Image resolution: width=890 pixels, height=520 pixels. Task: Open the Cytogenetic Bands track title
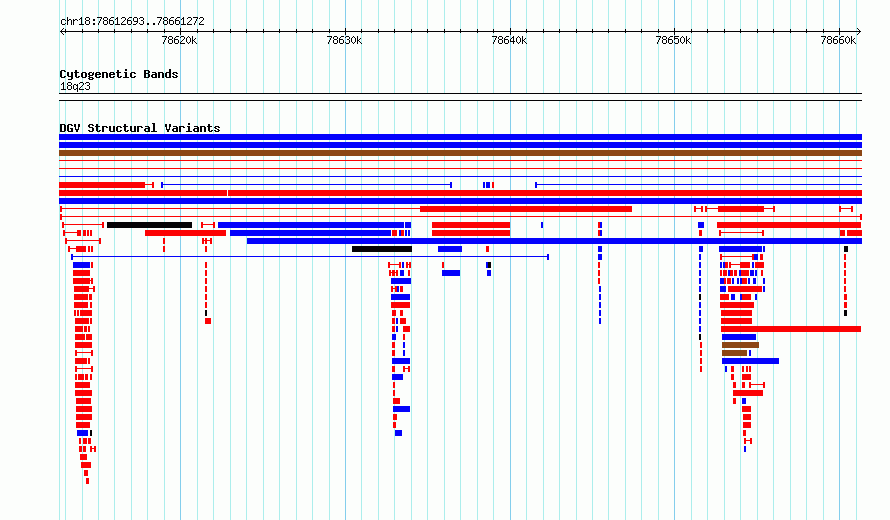[x=119, y=74]
